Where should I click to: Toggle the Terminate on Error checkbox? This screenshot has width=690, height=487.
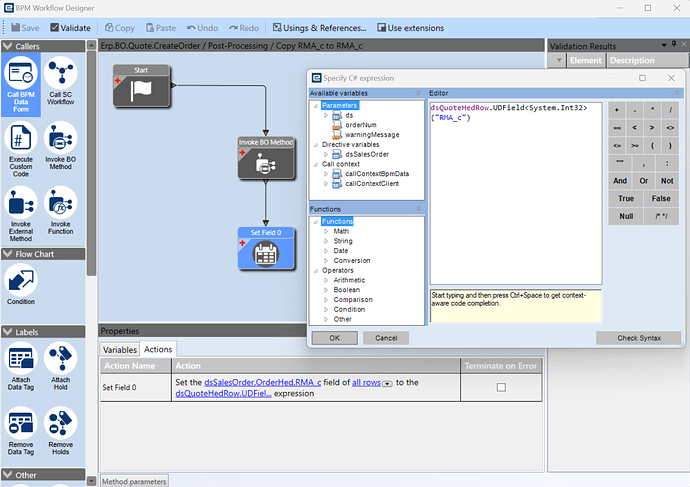pyautogui.click(x=501, y=387)
